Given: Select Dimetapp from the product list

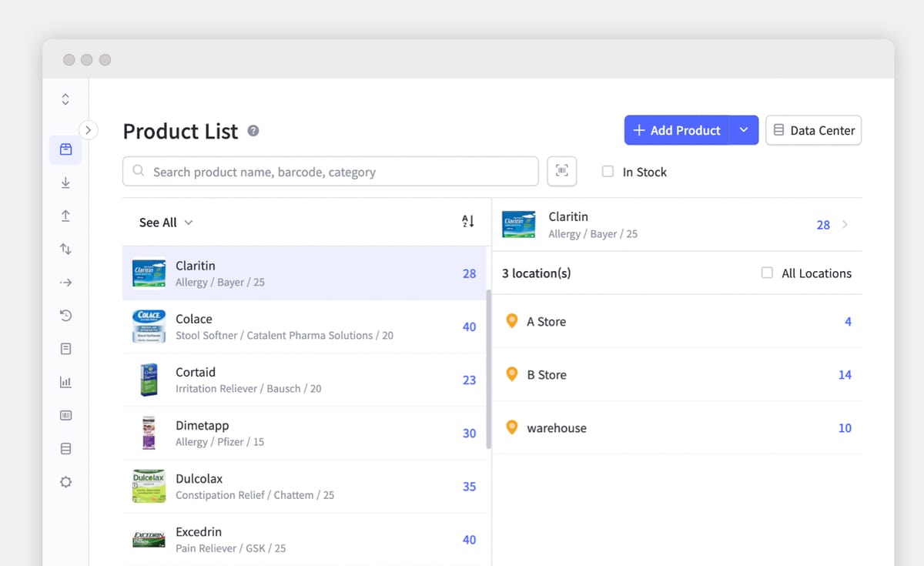Looking at the screenshot, I should (304, 433).
